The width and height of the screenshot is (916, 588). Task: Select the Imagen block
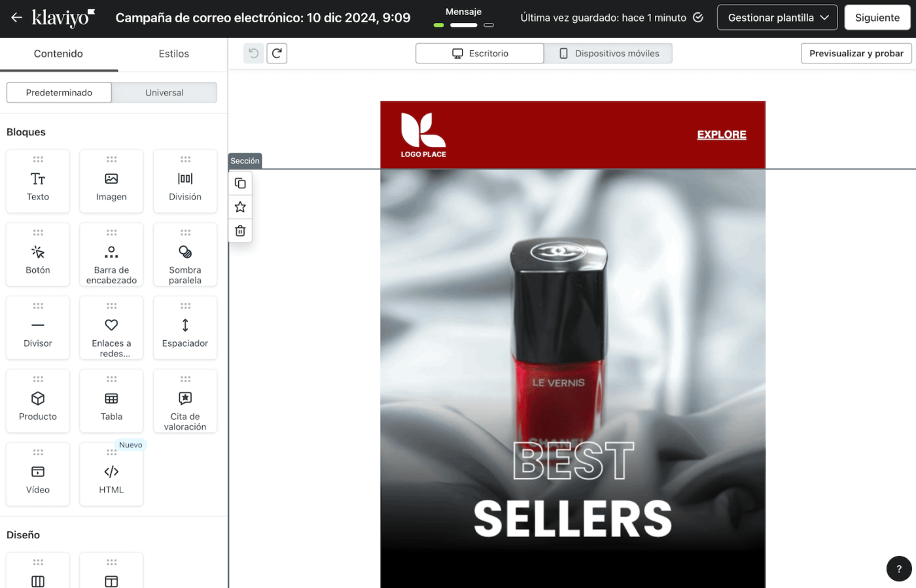point(111,181)
